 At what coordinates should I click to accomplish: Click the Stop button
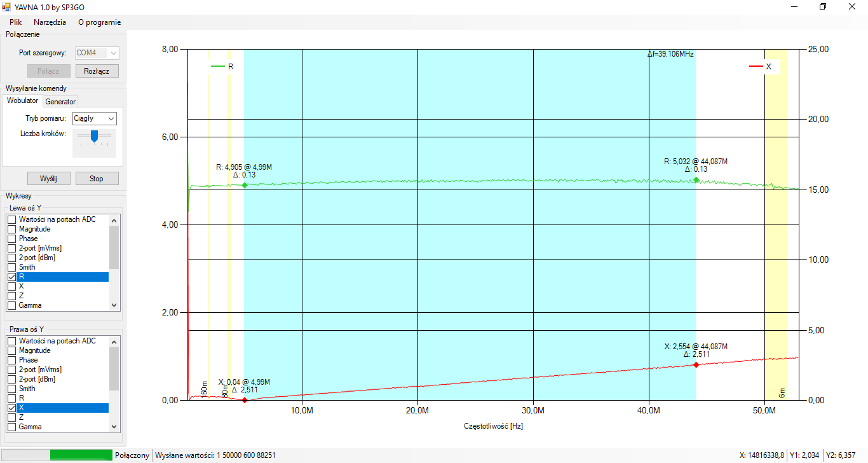coord(97,179)
